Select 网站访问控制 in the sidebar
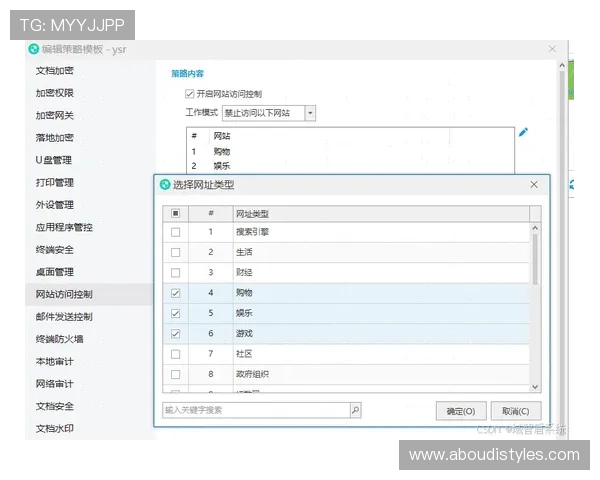The height and width of the screenshot is (480, 600). 64,294
